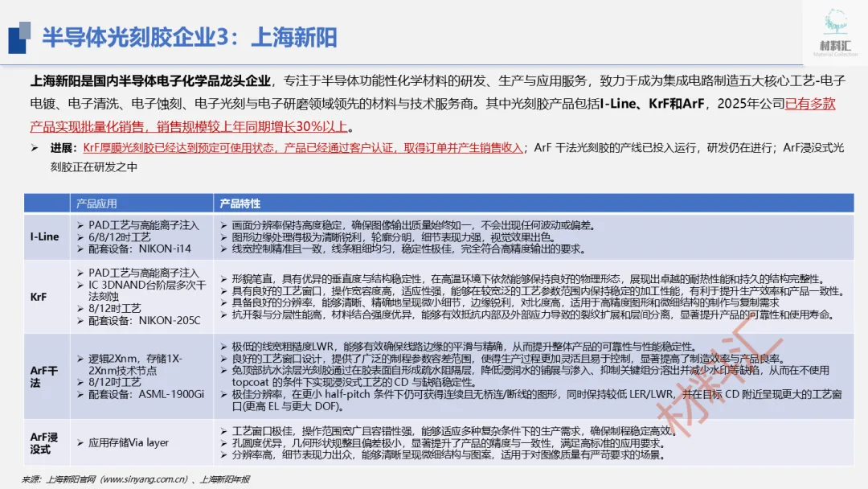Screen dimensions: 868x489
Task: Click bullet 孔圆度优异，几何形状规整
Action: (448, 443)
